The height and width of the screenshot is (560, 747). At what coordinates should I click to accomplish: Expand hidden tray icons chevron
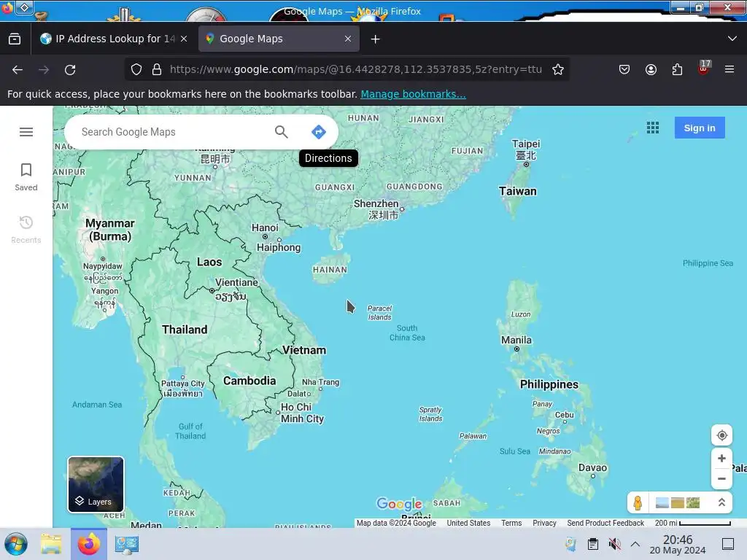point(635,544)
